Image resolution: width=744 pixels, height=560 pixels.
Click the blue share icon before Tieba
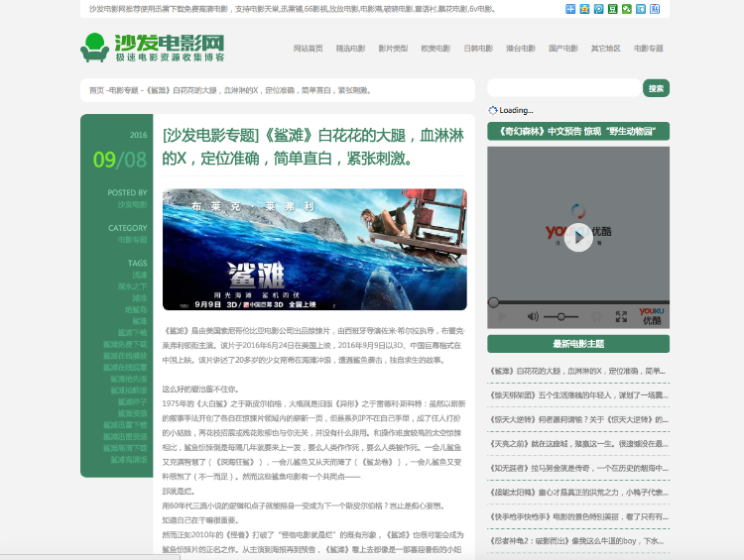click(x=641, y=9)
